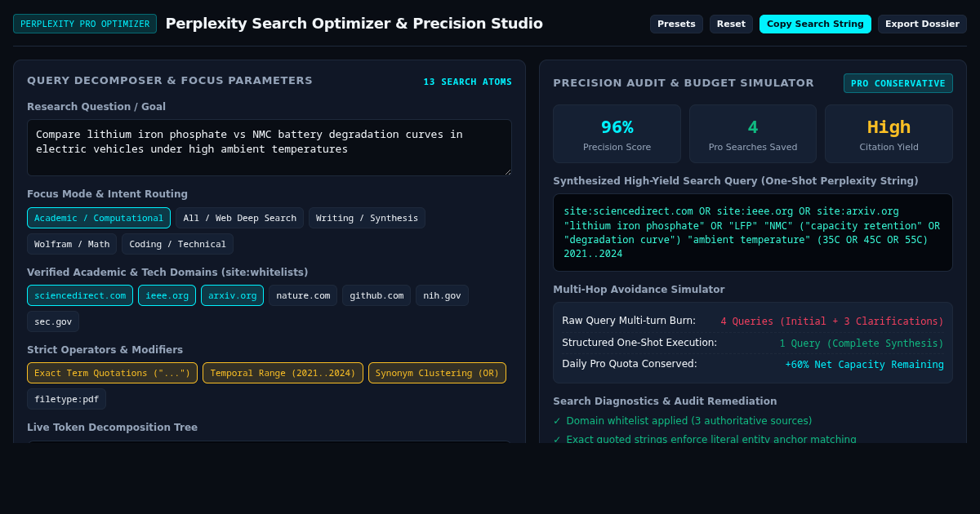Switch to Wolfram / Math mode
Viewport: 980px width, 514px height.
click(72, 244)
